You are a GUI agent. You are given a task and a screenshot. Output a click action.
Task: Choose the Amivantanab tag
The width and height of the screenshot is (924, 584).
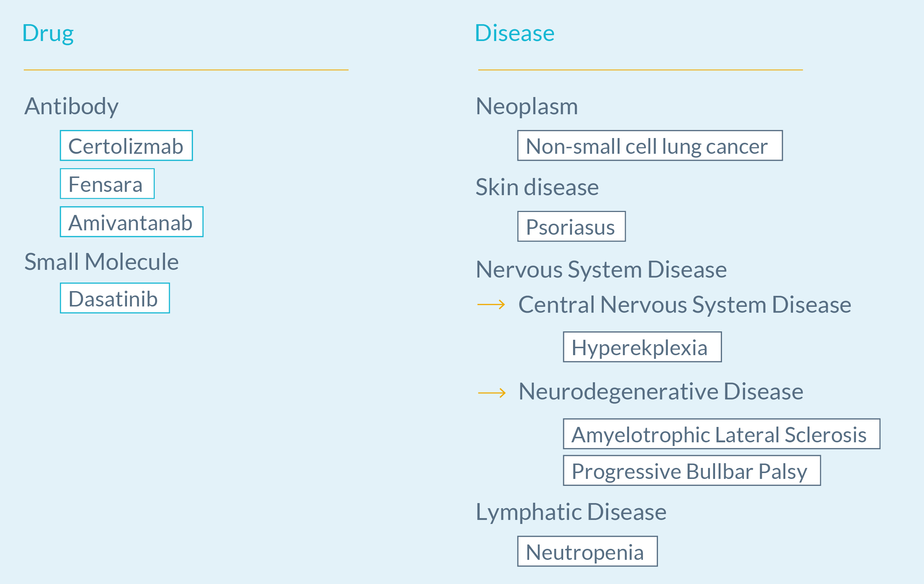(132, 222)
